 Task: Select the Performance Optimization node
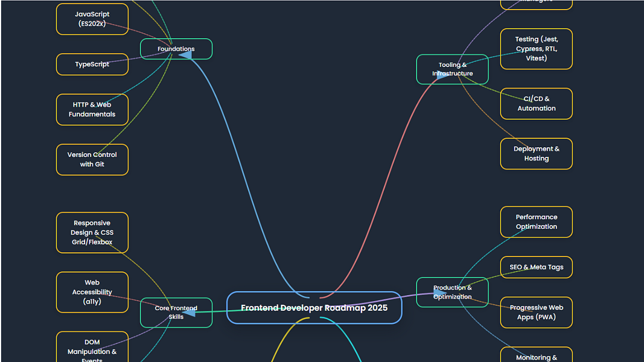[537, 221]
